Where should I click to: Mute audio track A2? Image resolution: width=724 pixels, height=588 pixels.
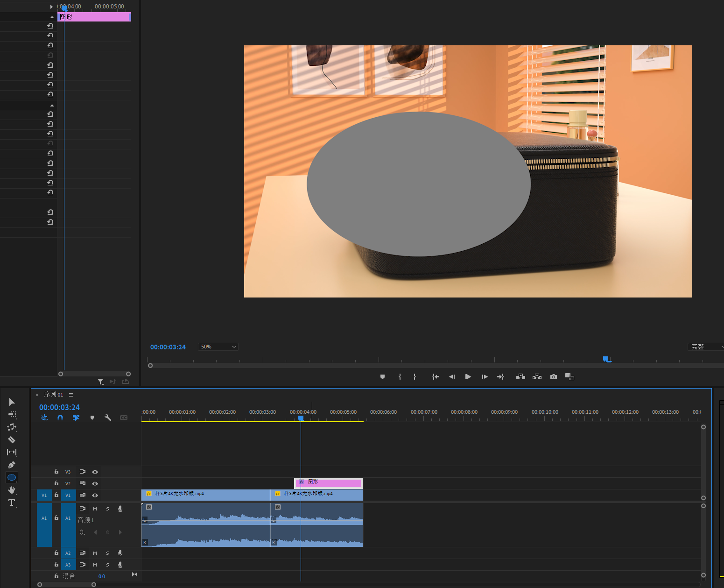[95, 553]
